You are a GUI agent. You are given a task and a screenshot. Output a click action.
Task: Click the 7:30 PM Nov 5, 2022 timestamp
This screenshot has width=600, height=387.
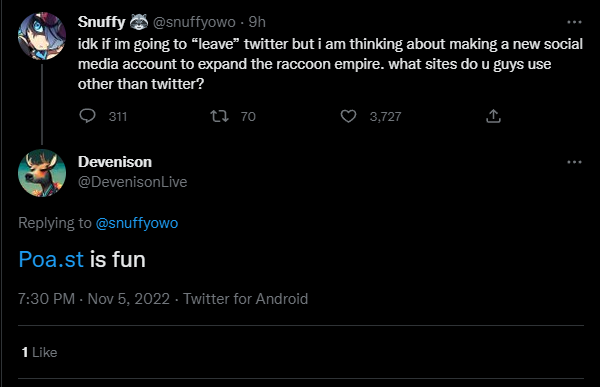click(94, 299)
